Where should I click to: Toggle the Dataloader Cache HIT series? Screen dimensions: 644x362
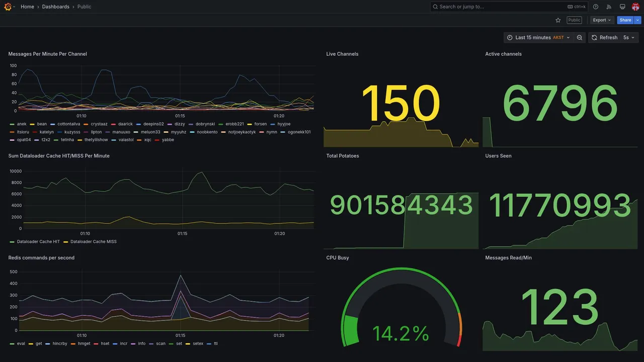[x=38, y=242]
